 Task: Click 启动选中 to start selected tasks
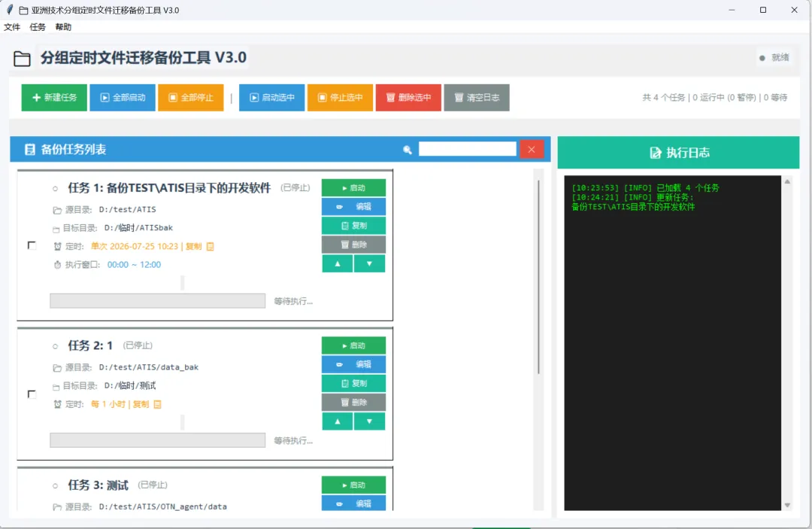point(272,97)
